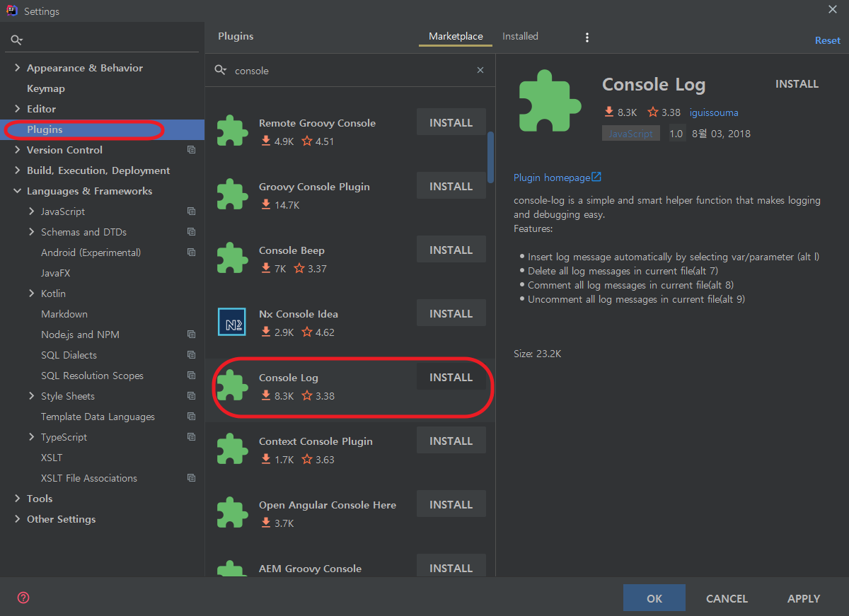The width and height of the screenshot is (849, 616).
Task: Click the Remote Groovy Console plugin icon
Action: tap(232, 131)
